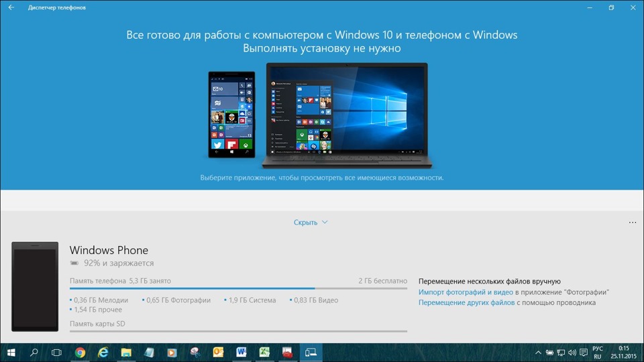Open the Action Center notifications icon
The height and width of the screenshot is (362, 644).
584,353
